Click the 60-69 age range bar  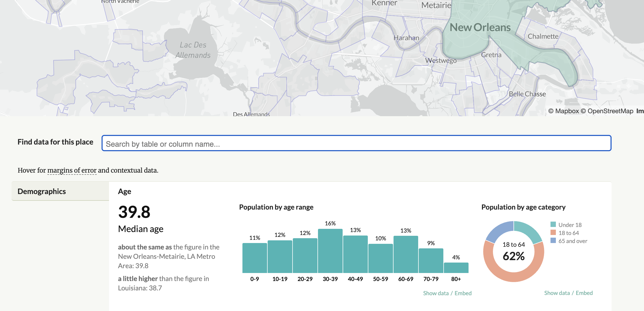pyautogui.click(x=406, y=254)
